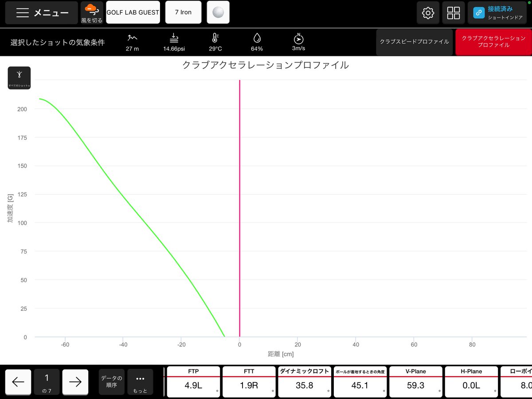The height and width of the screenshot is (399, 532).
Task: Open settings gear icon
Action: coord(428,13)
